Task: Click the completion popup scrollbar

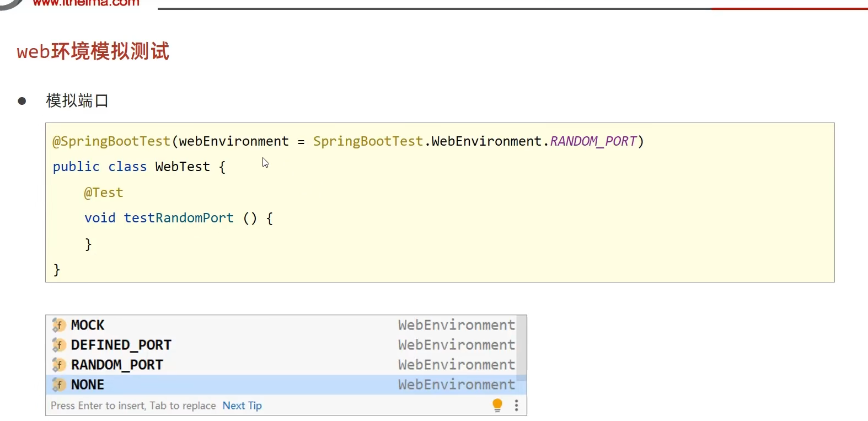Action: pyautogui.click(x=522, y=348)
